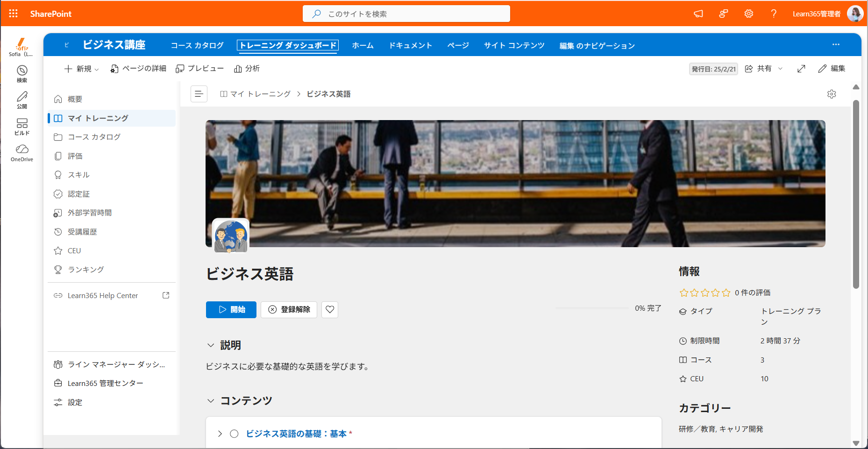Open the help question mark icon
Screen dimensions: 868x449
pos(774,14)
